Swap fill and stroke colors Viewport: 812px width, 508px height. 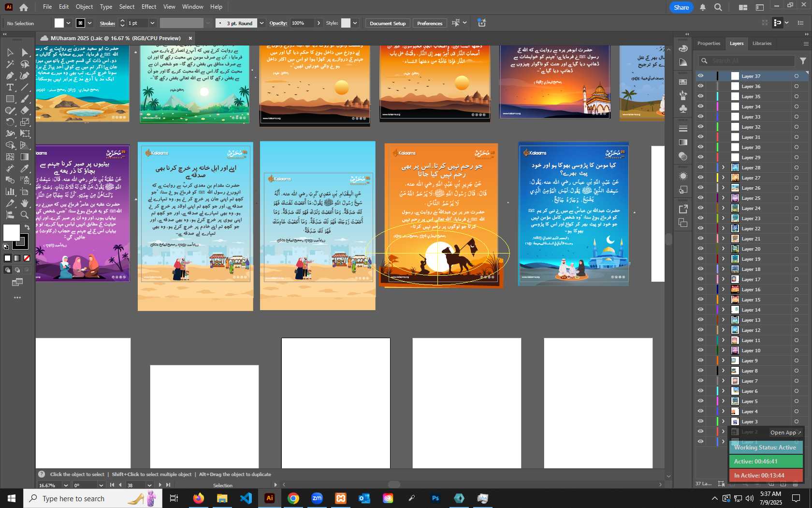[x=28, y=227]
